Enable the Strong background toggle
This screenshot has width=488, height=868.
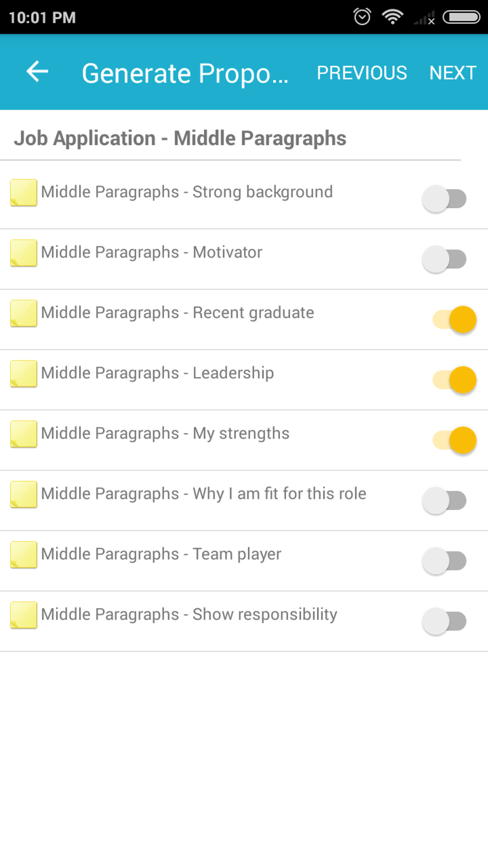444,199
